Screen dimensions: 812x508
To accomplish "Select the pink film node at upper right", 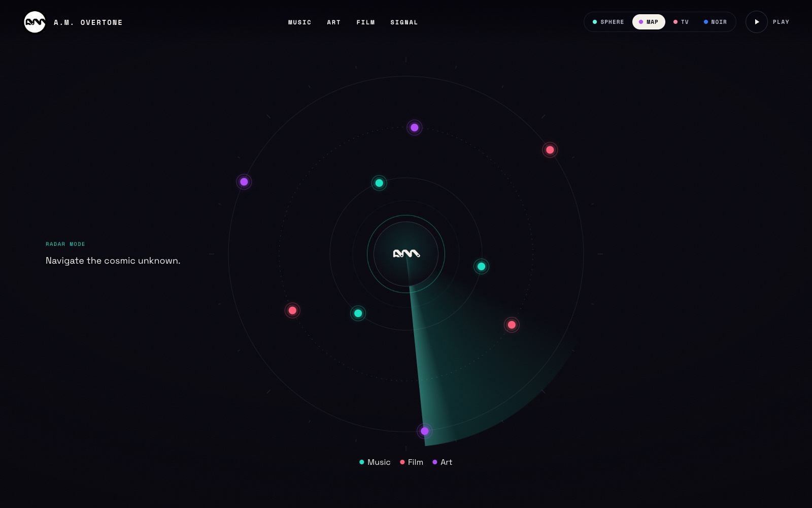I will tap(550, 150).
